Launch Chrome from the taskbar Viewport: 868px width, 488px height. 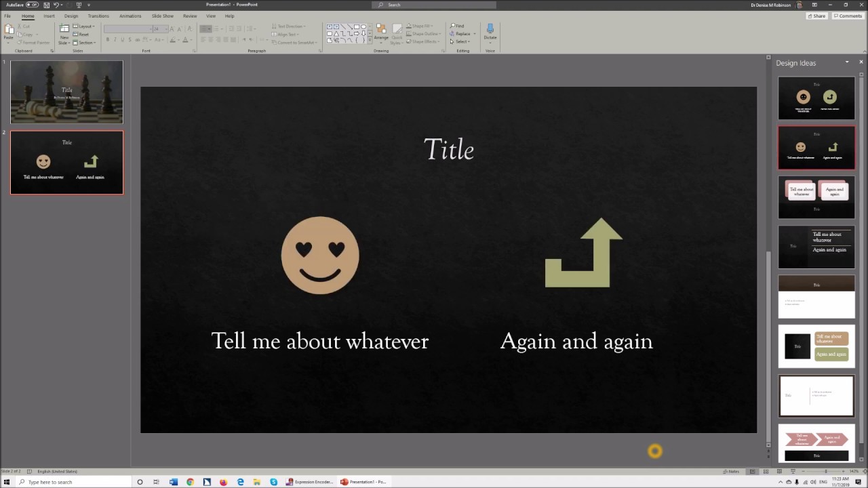(190, 482)
